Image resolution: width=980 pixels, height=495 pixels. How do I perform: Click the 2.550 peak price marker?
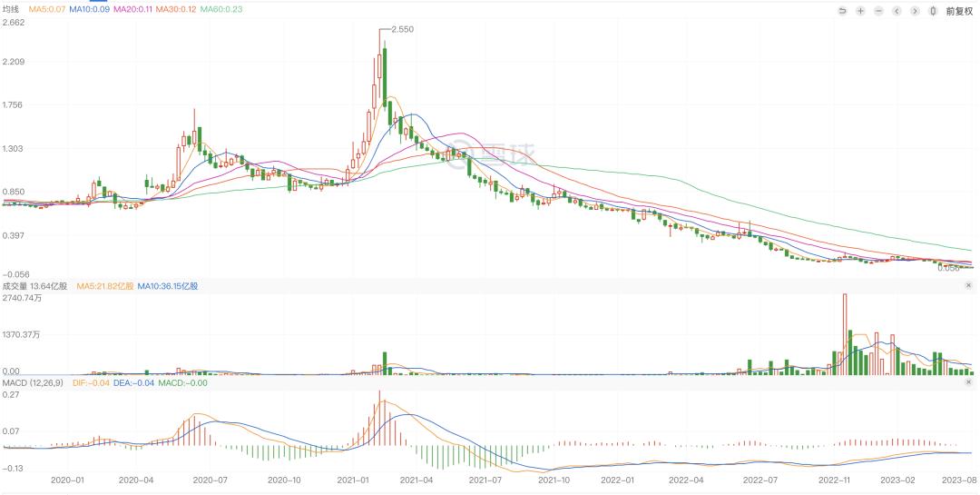point(402,29)
